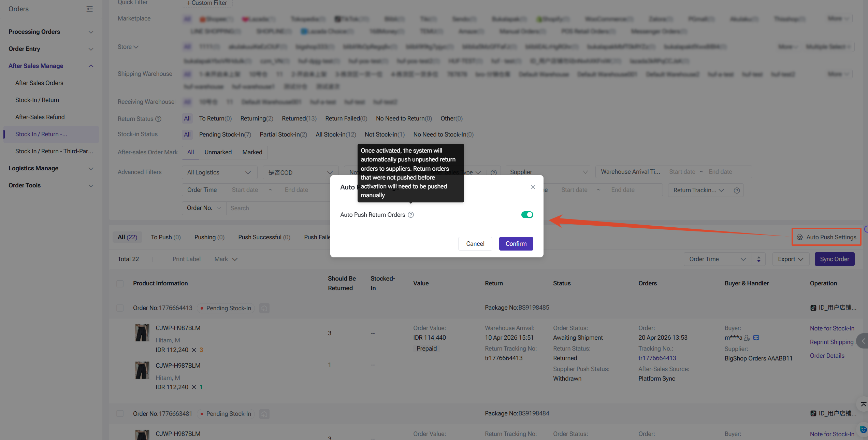Toggle off Auto Push Return Orders switch
Screen dimensions: 868x440
527,215
